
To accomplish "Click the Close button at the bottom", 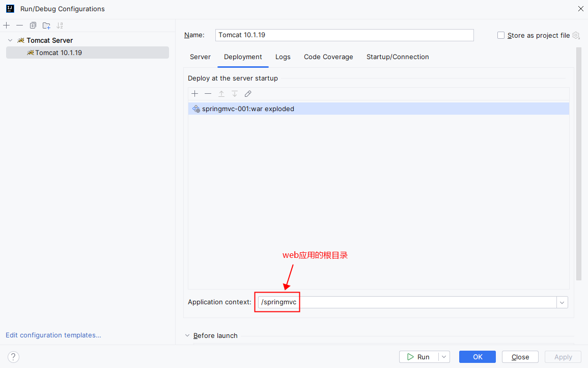I will pos(520,357).
